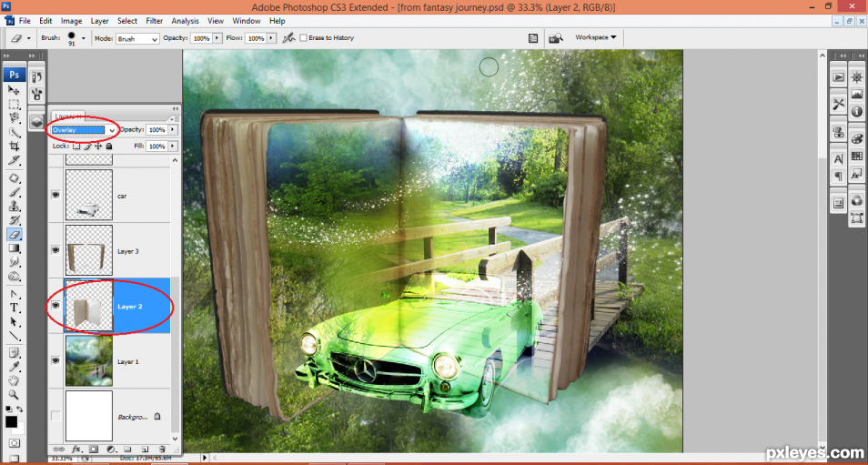This screenshot has width=868, height=465.
Task: Toggle lock position
Action: pyautogui.click(x=98, y=147)
